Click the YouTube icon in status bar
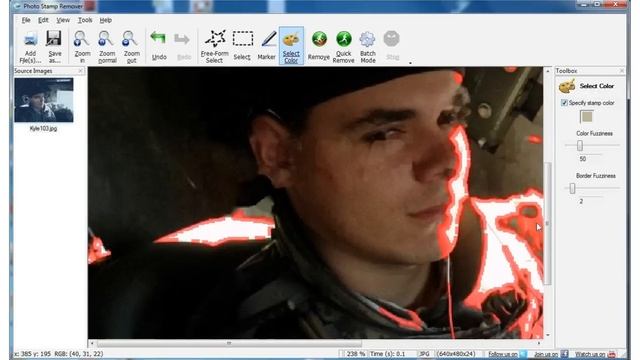 tap(612, 354)
